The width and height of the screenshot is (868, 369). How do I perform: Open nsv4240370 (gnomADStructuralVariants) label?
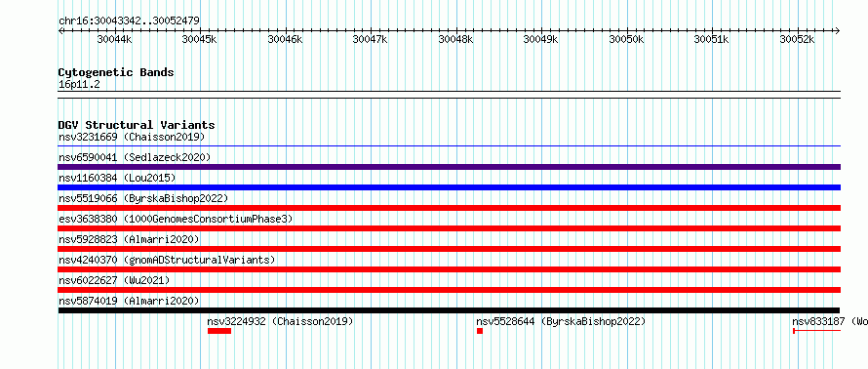point(167,260)
